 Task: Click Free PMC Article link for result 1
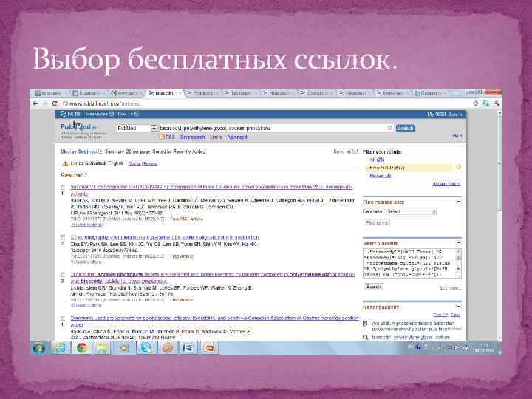(x=186, y=219)
